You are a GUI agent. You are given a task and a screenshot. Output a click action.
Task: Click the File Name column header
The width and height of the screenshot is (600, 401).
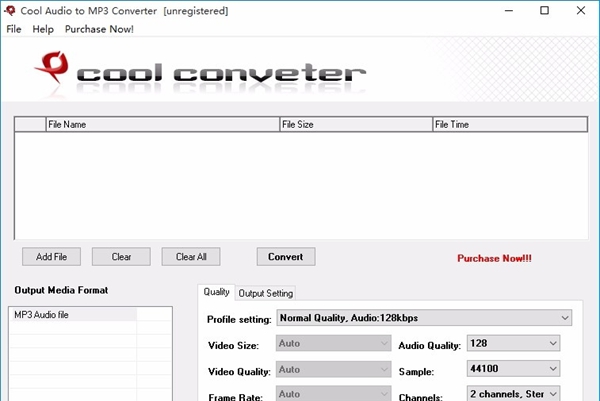[x=163, y=124]
